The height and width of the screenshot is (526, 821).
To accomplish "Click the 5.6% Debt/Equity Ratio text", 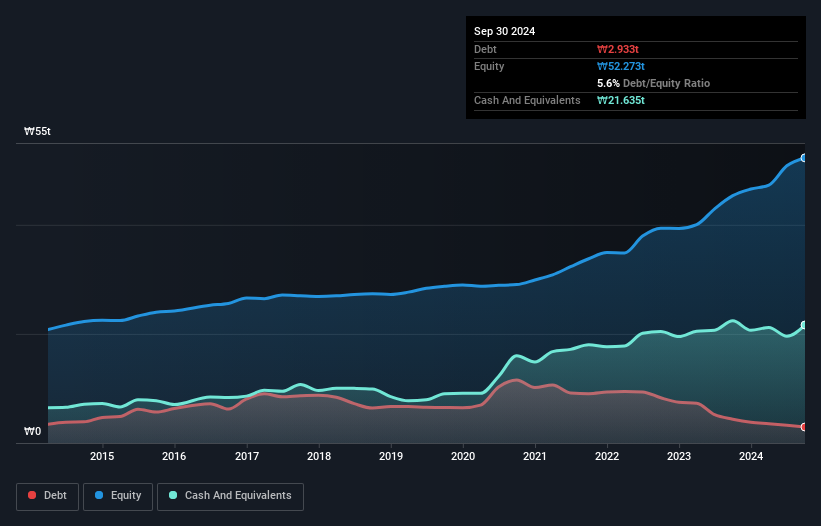I will (653, 83).
